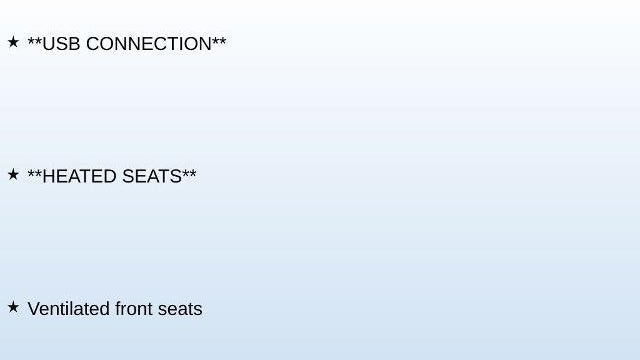Click the lowercase word seats in last bullet

click(x=180, y=310)
